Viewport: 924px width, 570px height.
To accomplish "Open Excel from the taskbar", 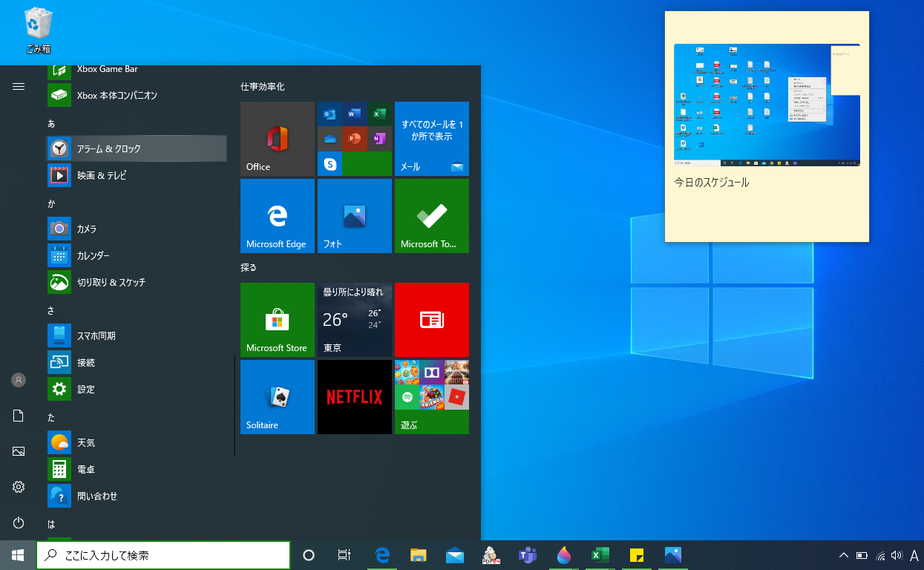I will click(600, 555).
